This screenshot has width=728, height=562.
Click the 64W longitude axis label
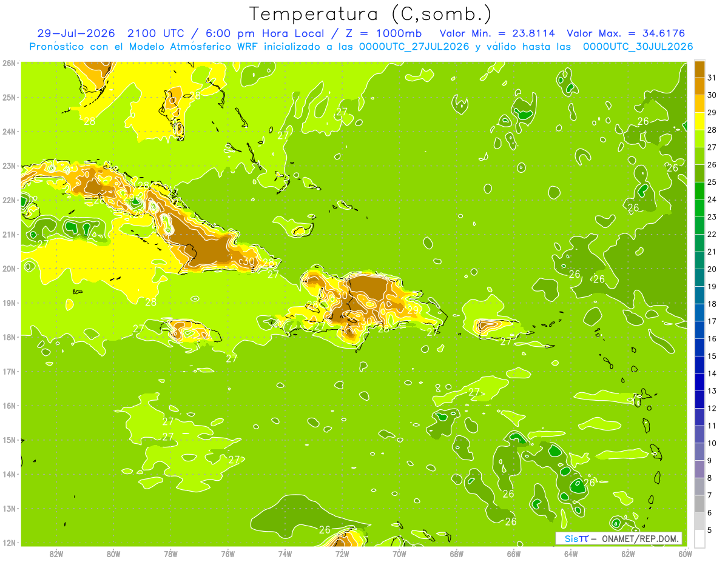pyautogui.click(x=570, y=554)
